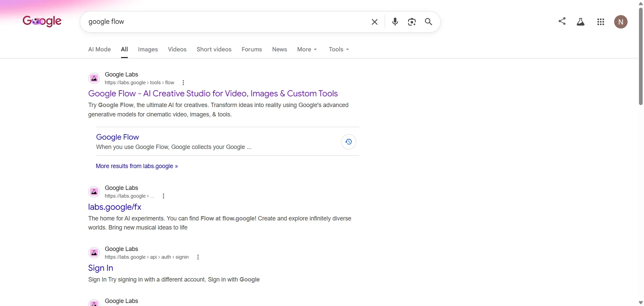Open the account avatar N
Screen dimensions: 644x306
621,22
